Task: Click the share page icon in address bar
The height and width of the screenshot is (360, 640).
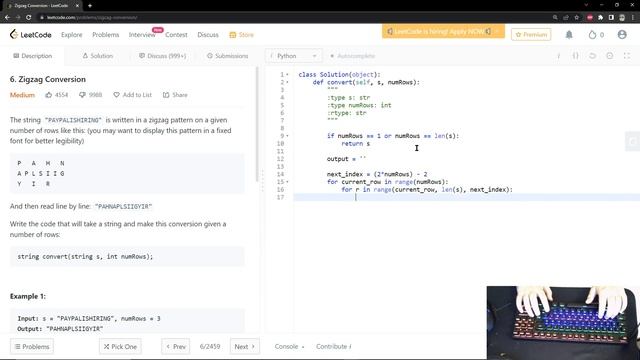Action: pos(566,17)
